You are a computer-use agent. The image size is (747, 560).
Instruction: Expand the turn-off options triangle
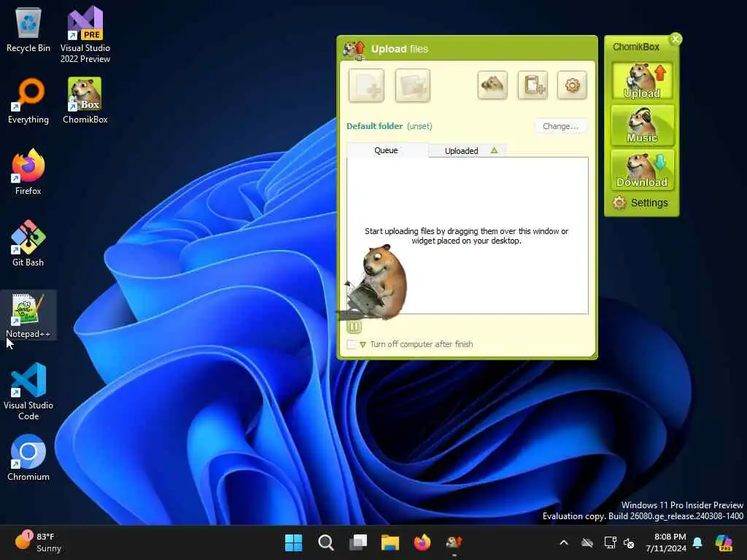[363, 344]
